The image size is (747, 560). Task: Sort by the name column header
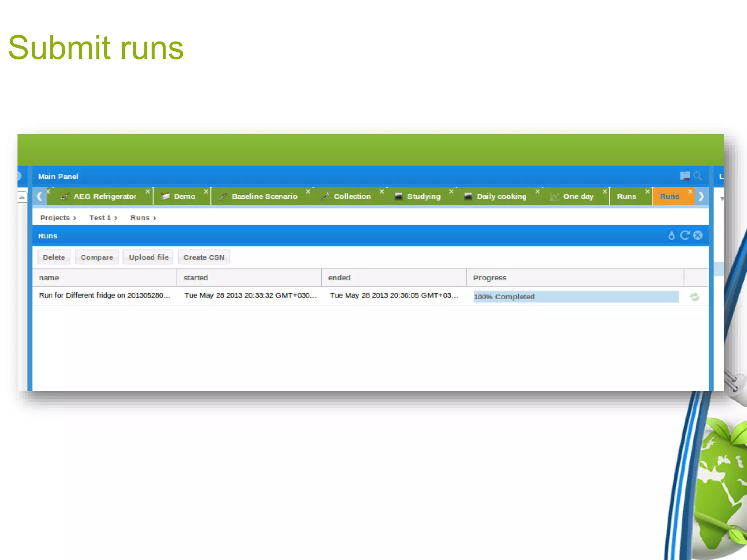[x=105, y=278]
